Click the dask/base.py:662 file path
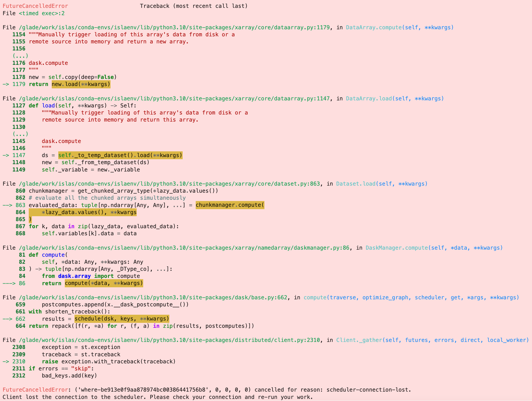532x401 pixels. [153, 297]
